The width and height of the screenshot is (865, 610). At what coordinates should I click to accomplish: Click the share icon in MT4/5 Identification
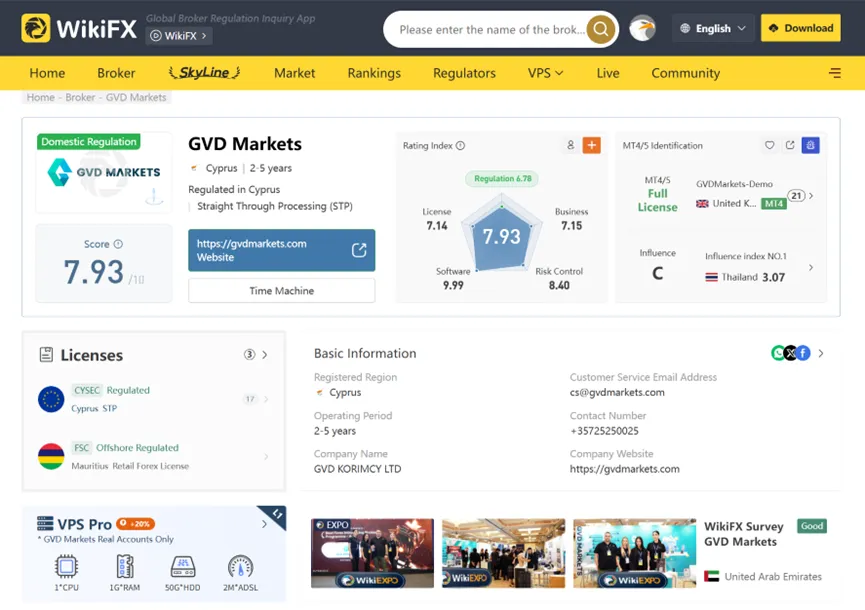coord(790,145)
